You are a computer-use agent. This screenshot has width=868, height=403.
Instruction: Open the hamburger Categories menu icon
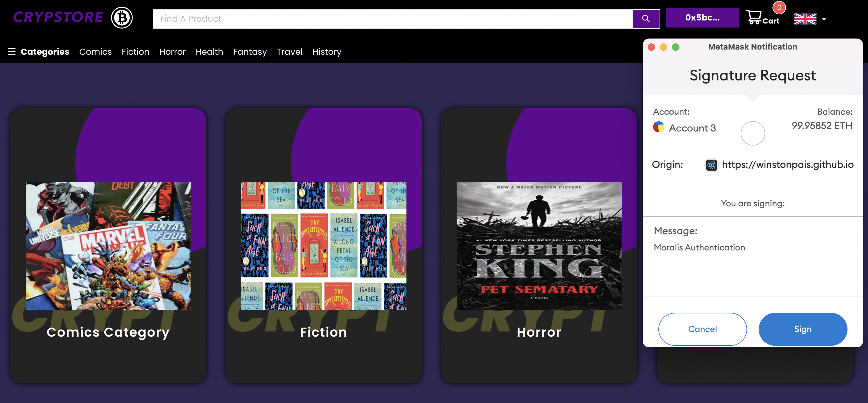pyautogui.click(x=12, y=51)
